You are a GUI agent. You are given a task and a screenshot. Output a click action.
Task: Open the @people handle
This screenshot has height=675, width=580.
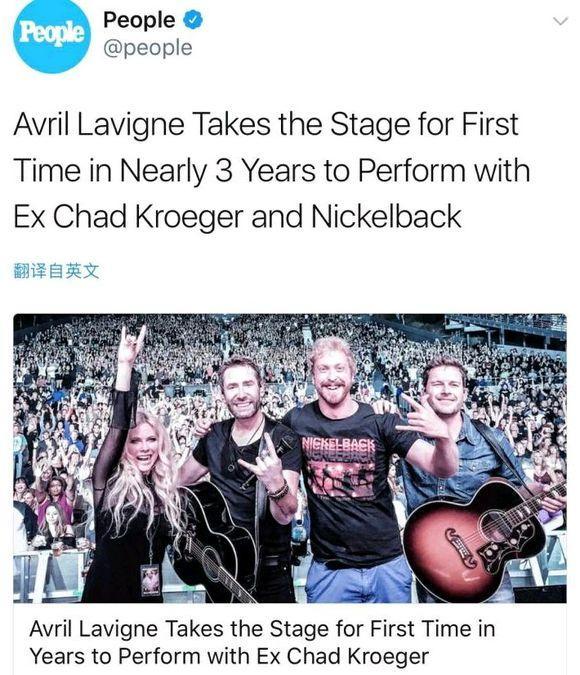point(148,48)
